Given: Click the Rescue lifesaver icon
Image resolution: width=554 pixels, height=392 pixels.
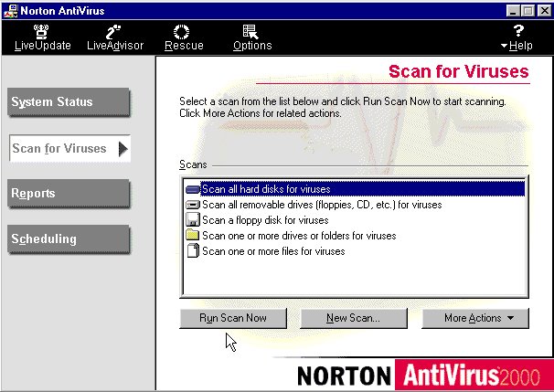Looking at the screenshot, I should tap(182, 30).
